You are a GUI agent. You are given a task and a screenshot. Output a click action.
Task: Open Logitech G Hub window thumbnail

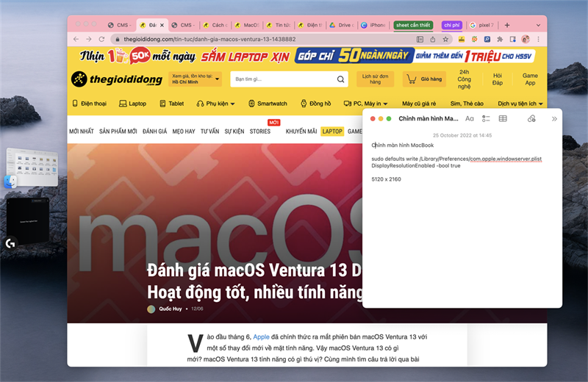tap(27, 223)
